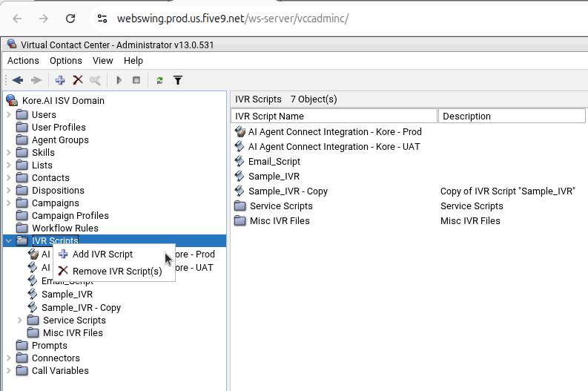
Task: Click the browser back arrow
Action: (x=17, y=19)
